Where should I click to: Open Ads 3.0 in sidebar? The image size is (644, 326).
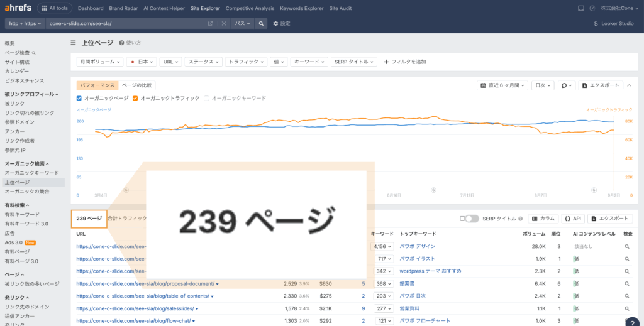(14, 242)
